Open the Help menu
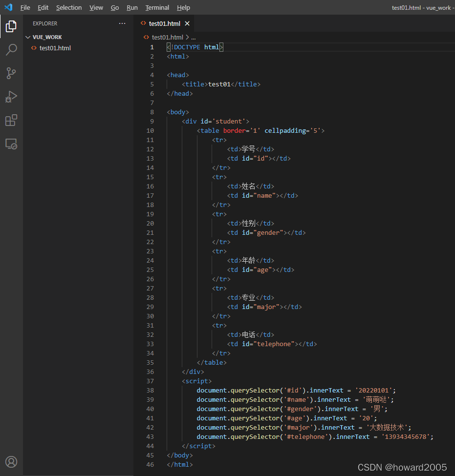 click(x=183, y=8)
